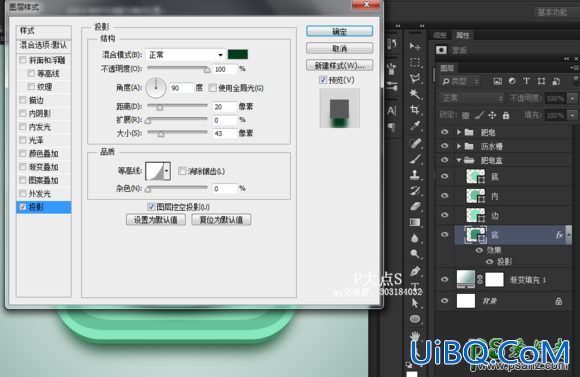
Task: Open the layer filter type dropdown
Action: pyautogui.click(x=460, y=81)
